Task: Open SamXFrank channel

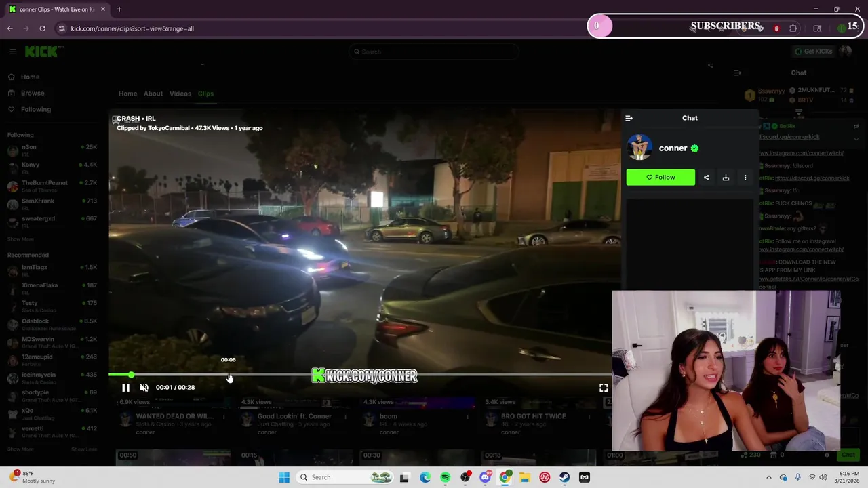Action: point(52,204)
